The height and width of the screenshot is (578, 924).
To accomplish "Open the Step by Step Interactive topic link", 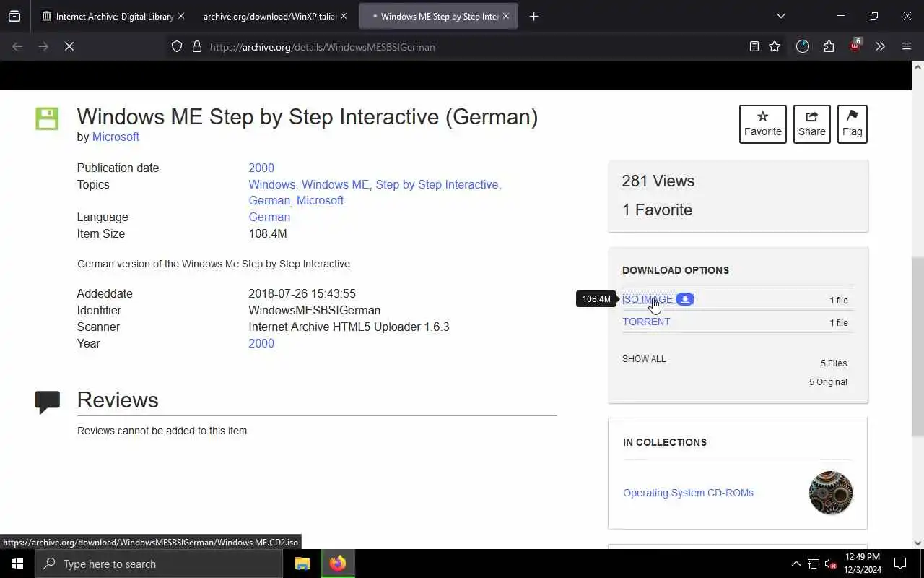I will [x=437, y=184].
